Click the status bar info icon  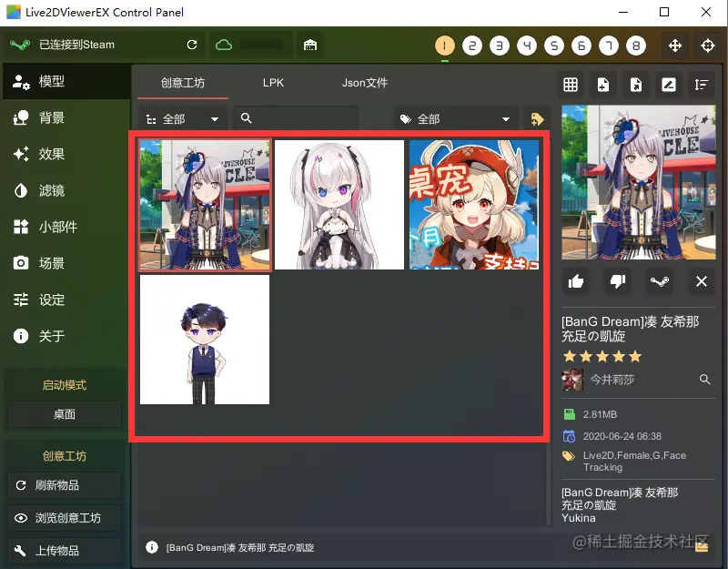tap(151, 547)
